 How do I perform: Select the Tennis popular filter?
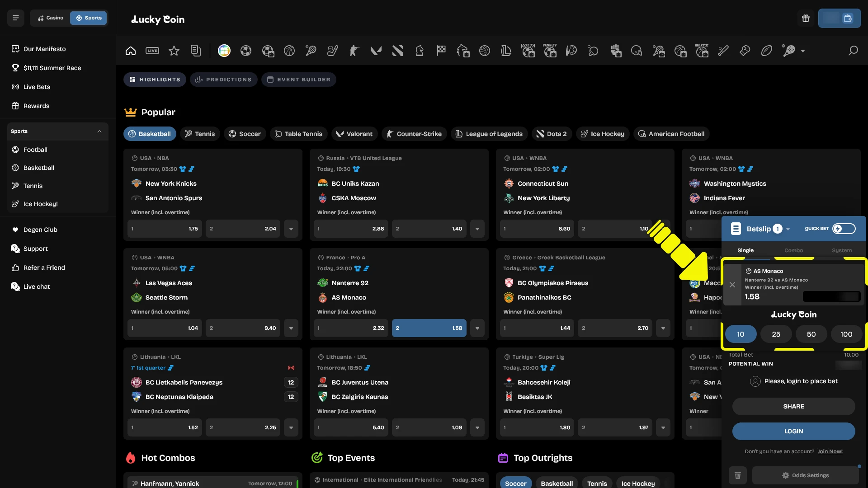pyautogui.click(x=200, y=134)
